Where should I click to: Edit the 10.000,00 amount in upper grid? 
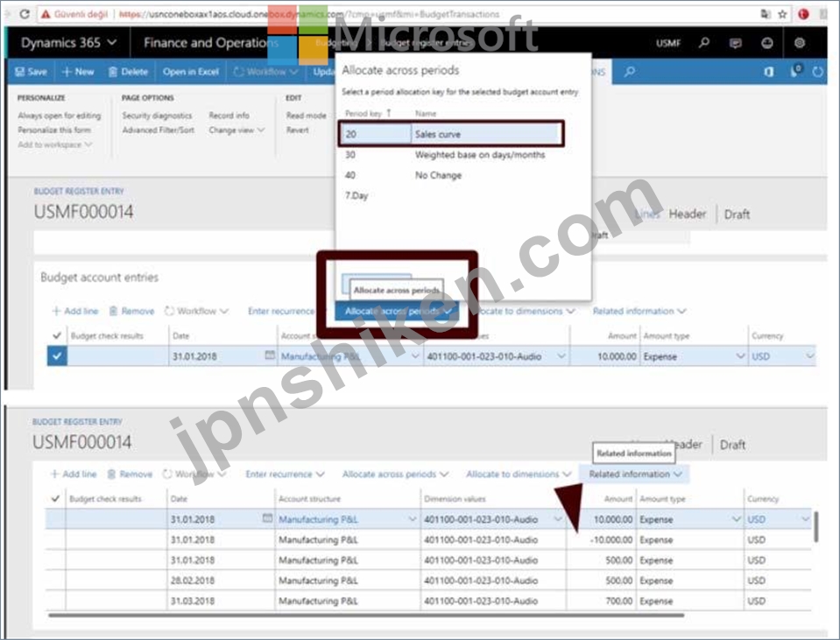[605, 356]
